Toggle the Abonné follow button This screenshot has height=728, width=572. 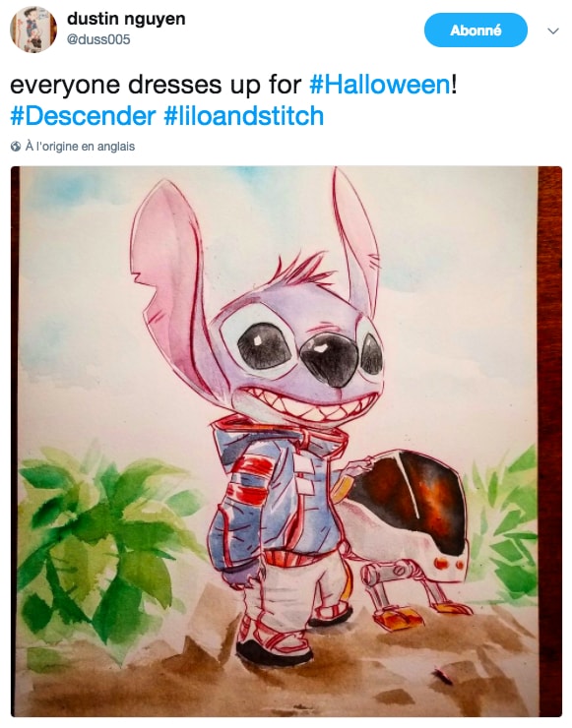[476, 30]
